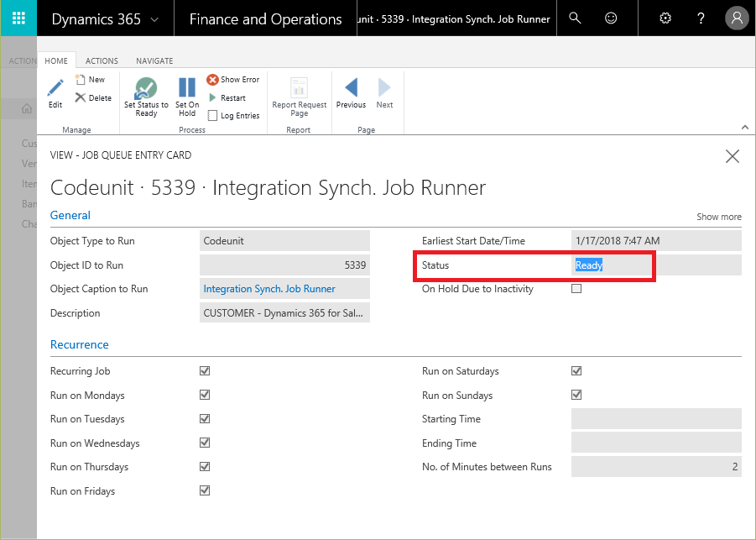Close the Job Queue Entry Card
The image size is (756, 540).
(x=733, y=156)
